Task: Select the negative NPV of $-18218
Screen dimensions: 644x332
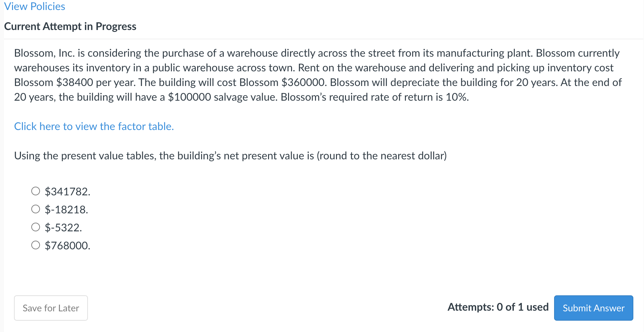Action: (x=35, y=209)
